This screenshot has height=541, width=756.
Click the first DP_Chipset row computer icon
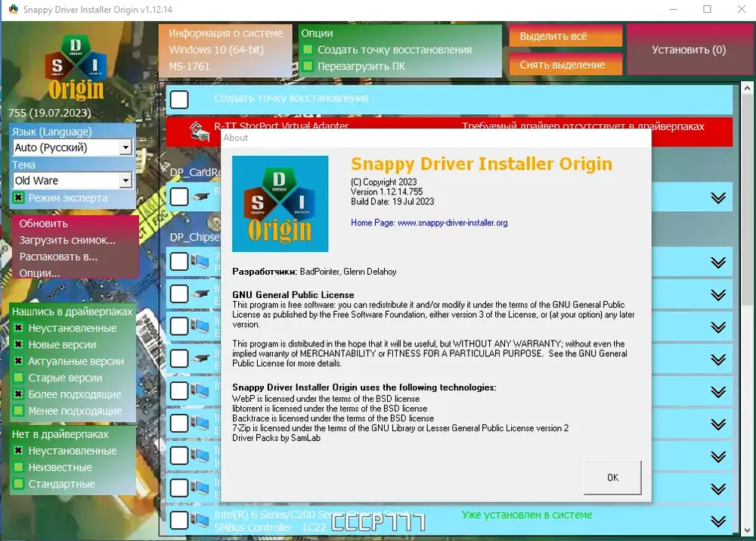pos(199,262)
